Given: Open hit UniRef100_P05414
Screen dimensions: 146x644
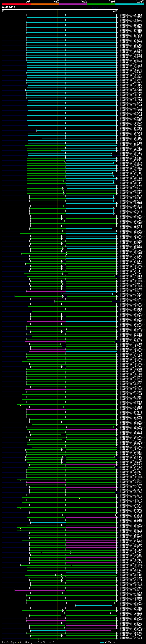Looking at the screenshot, I should (131, 55).
